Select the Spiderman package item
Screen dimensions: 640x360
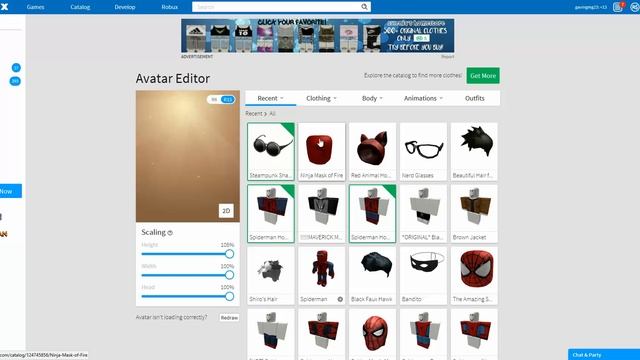[322, 276]
